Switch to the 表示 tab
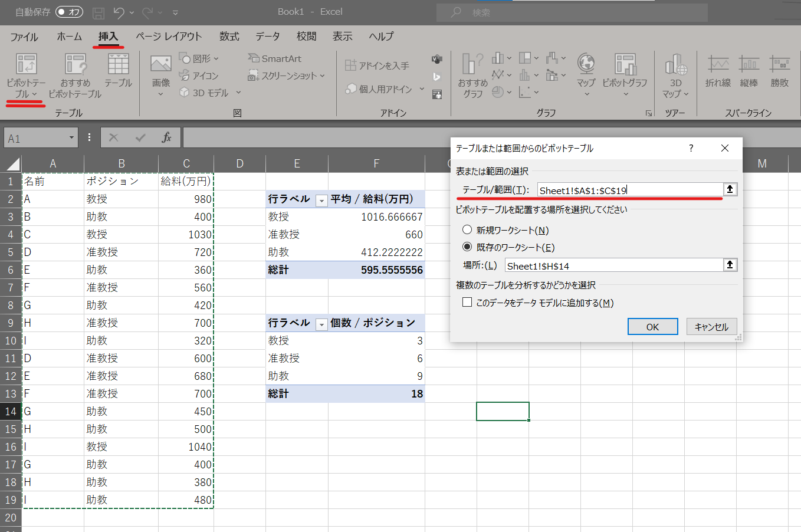 [343, 37]
